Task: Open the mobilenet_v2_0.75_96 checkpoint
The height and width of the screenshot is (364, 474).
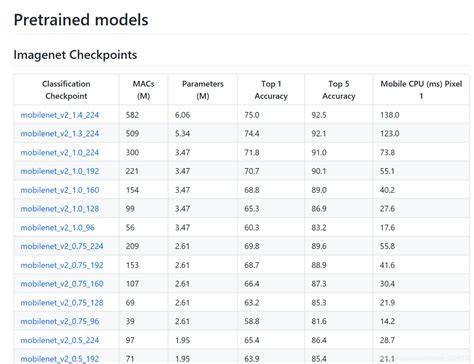Action: point(60,322)
